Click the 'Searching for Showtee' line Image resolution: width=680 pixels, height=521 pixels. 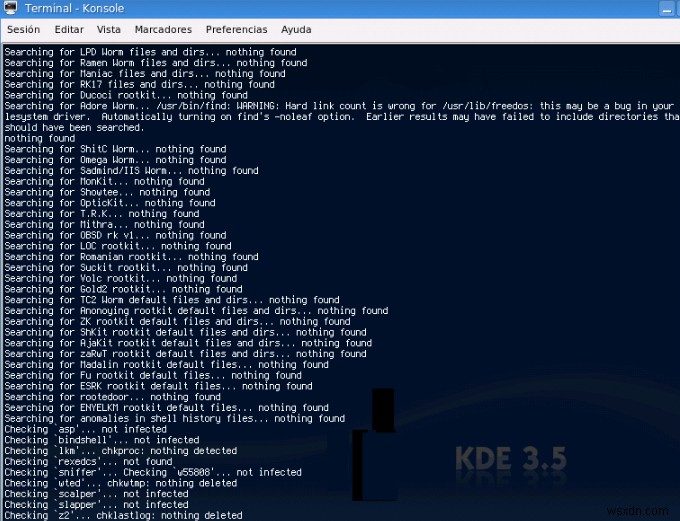click(107, 192)
